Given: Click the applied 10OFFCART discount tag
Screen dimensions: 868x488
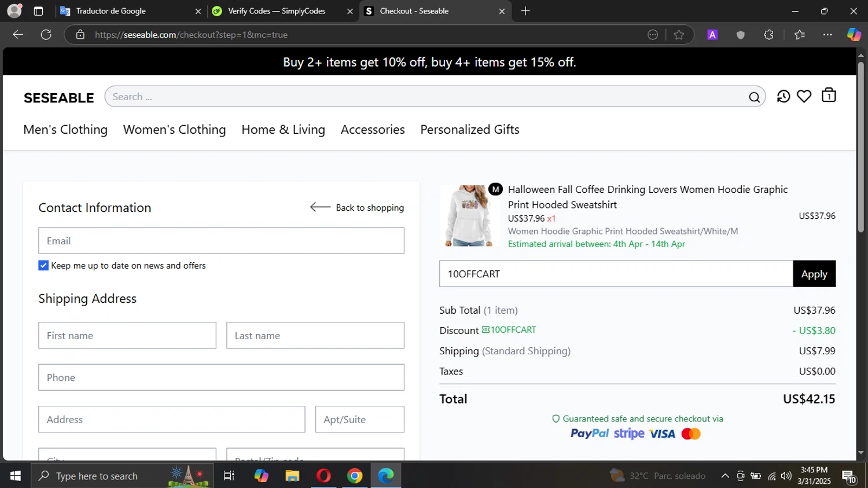Looking at the screenshot, I should pyautogui.click(x=509, y=329).
